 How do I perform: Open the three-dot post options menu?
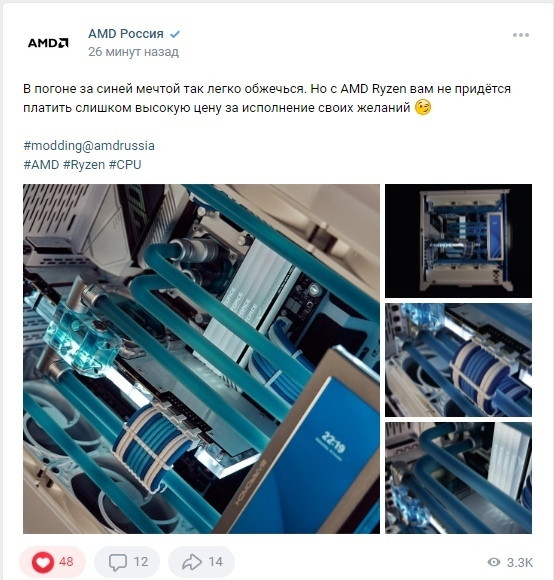click(521, 35)
